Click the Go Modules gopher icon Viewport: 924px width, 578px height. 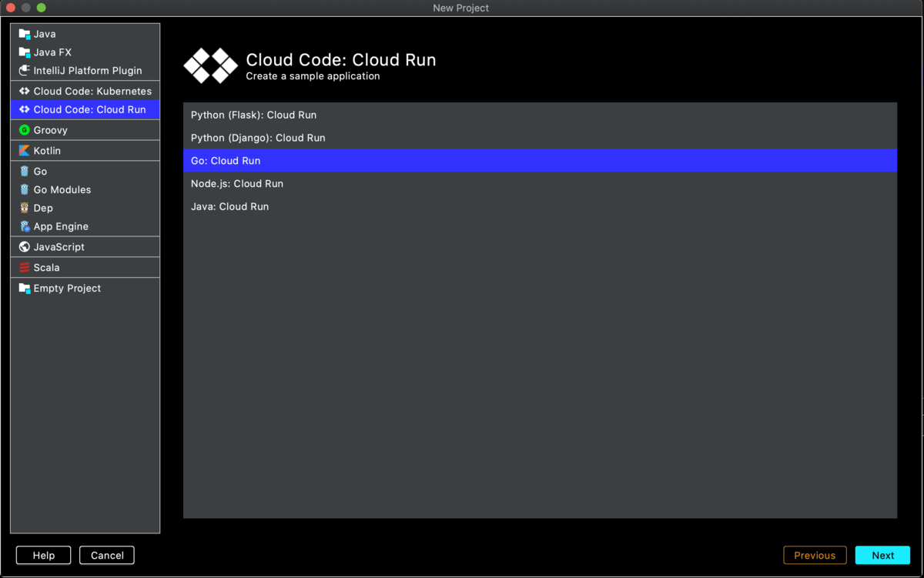pos(25,190)
